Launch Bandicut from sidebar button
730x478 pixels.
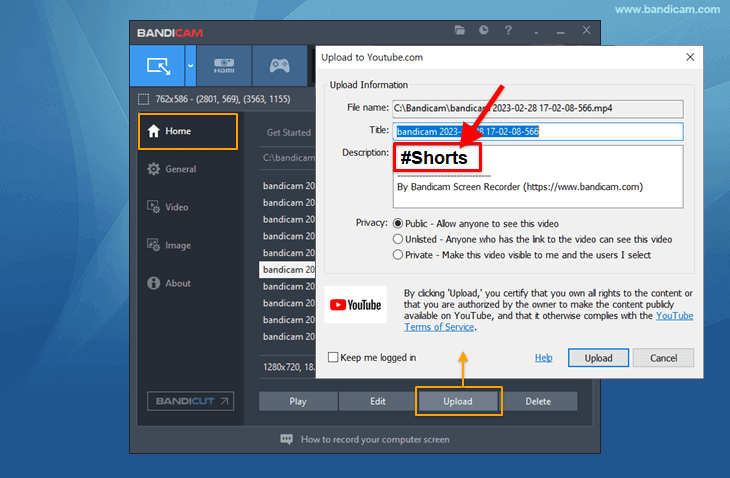coord(190,401)
